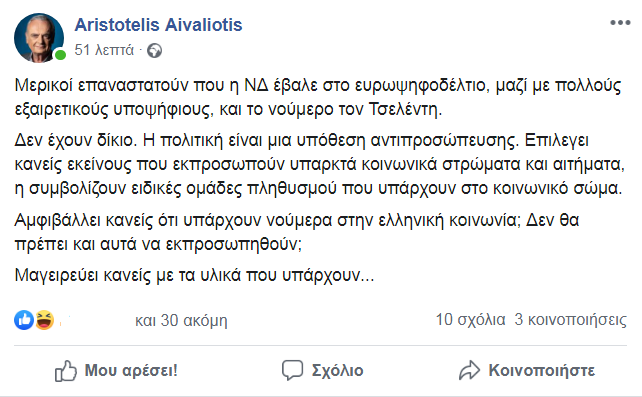Viewport: 642px width, 397px height.
Task: Open the 51 λεπτά timestamp link
Action: point(104,50)
